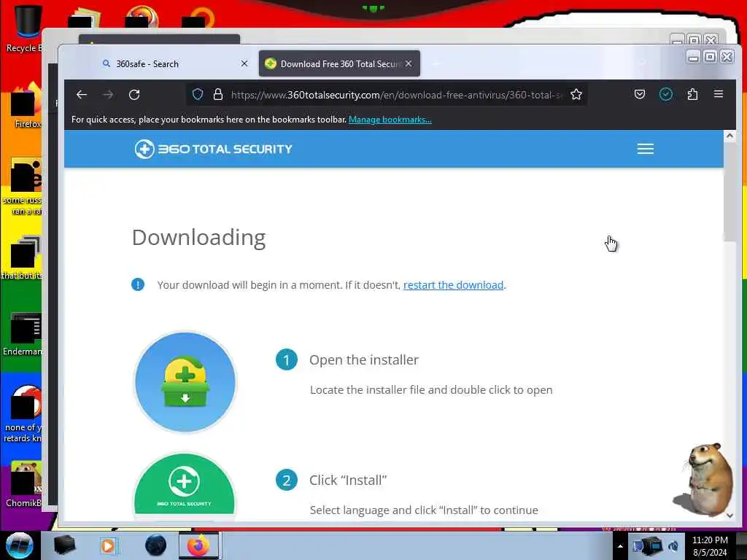The height and width of the screenshot is (560, 747).
Task: Select the Download Free 360 Total Security tab
Action: tap(339, 64)
